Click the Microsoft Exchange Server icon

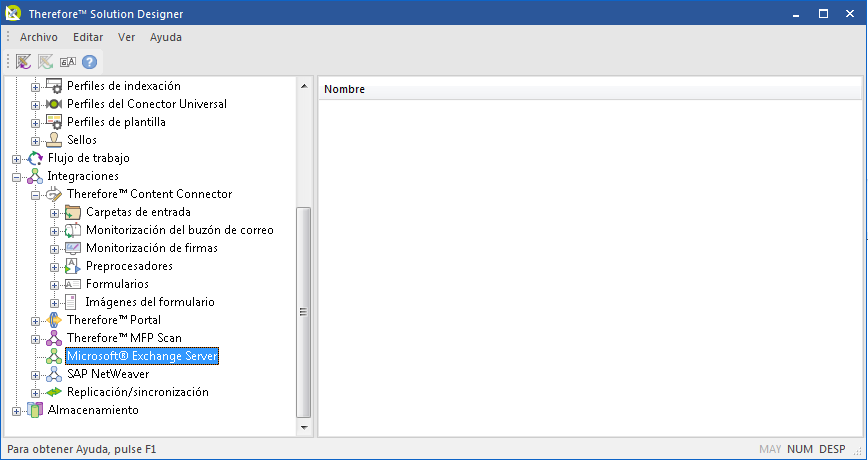point(54,356)
